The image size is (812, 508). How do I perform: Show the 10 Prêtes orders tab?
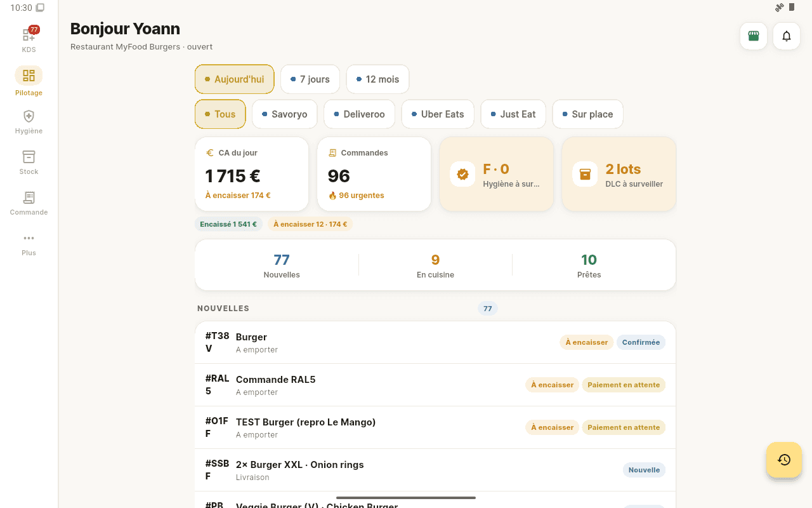(x=589, y=265)
